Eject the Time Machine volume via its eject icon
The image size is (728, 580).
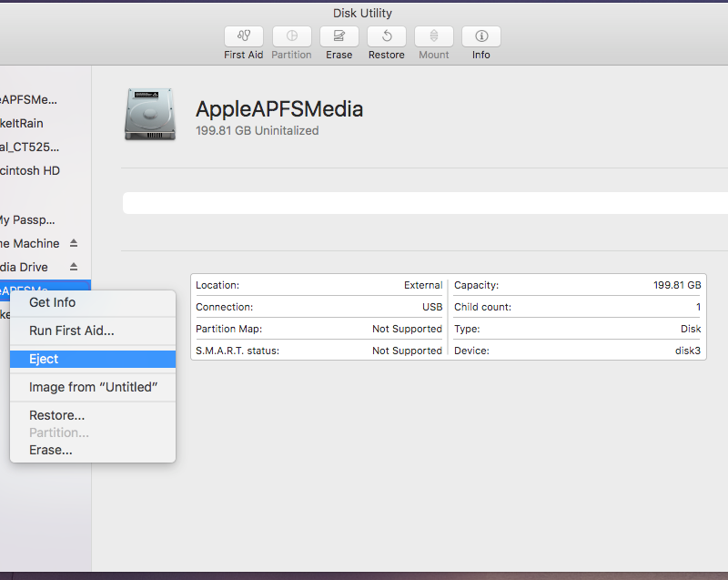point(74,243)
